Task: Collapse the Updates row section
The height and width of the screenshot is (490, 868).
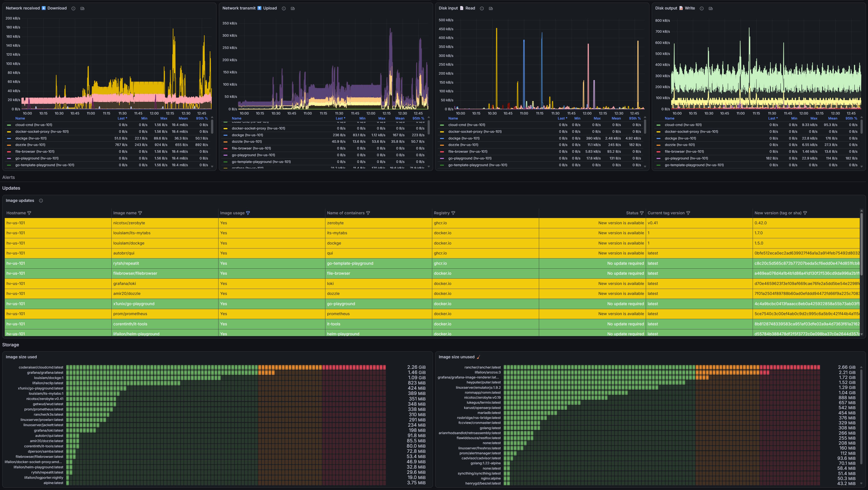Action: coord(11,188)
